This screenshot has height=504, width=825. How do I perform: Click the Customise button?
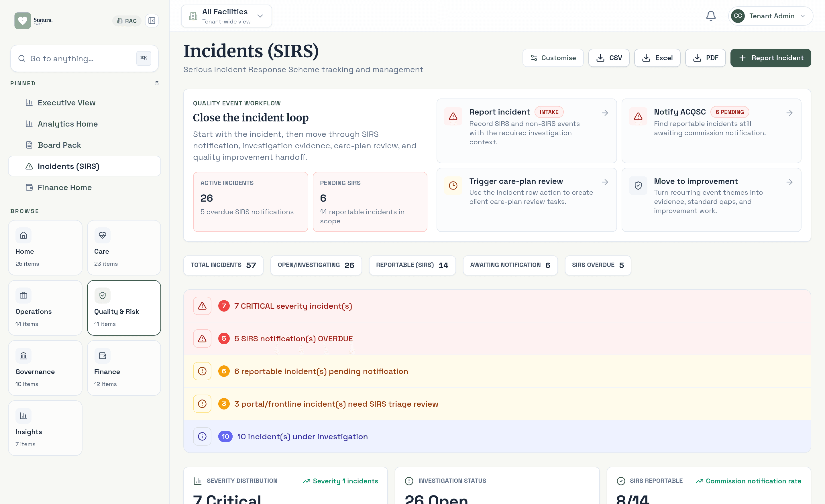(553, 58)
